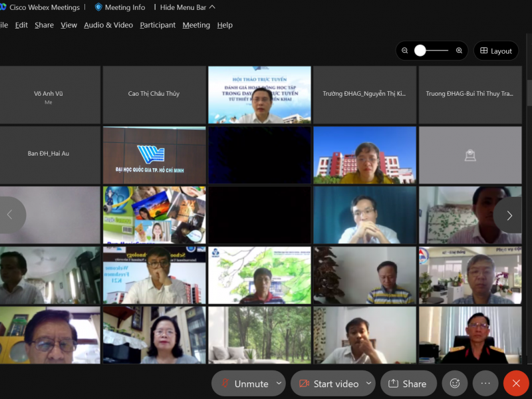Open the Audio & Video menu

pyautogui.click(x=108, y=25)
